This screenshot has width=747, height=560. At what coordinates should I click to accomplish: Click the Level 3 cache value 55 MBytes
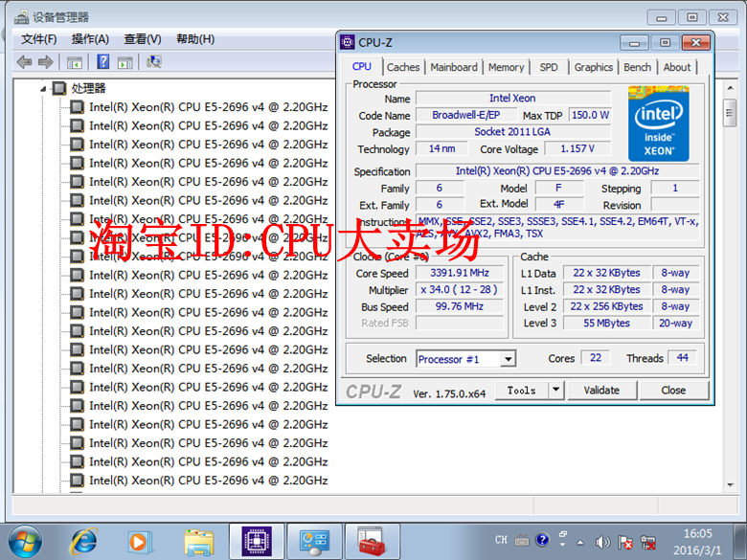[606, 324]
